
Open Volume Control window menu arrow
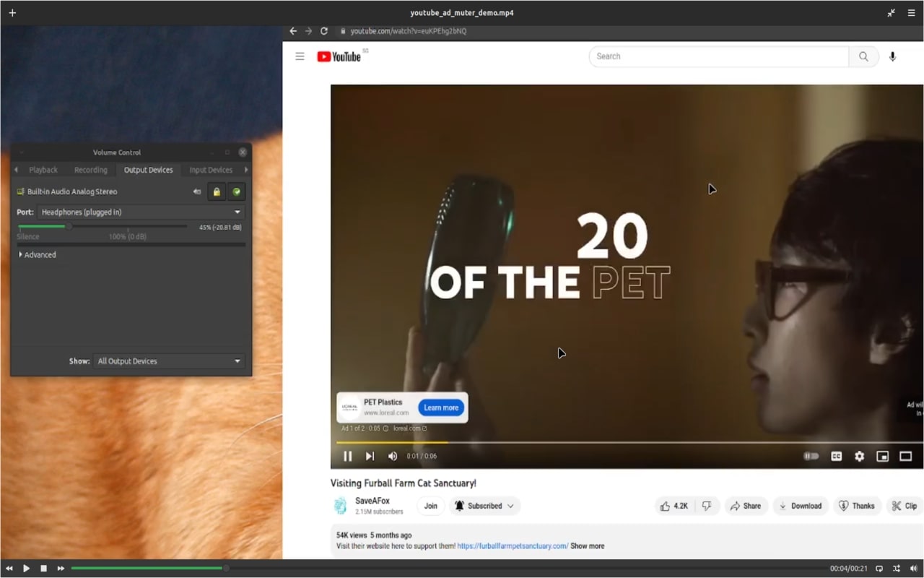pos(22,152)
